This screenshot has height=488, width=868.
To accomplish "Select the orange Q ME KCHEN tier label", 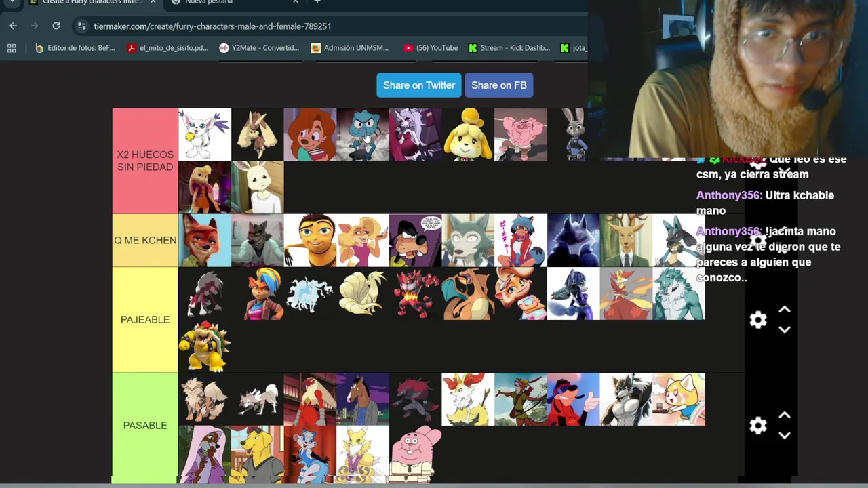I will coord(145,240).
